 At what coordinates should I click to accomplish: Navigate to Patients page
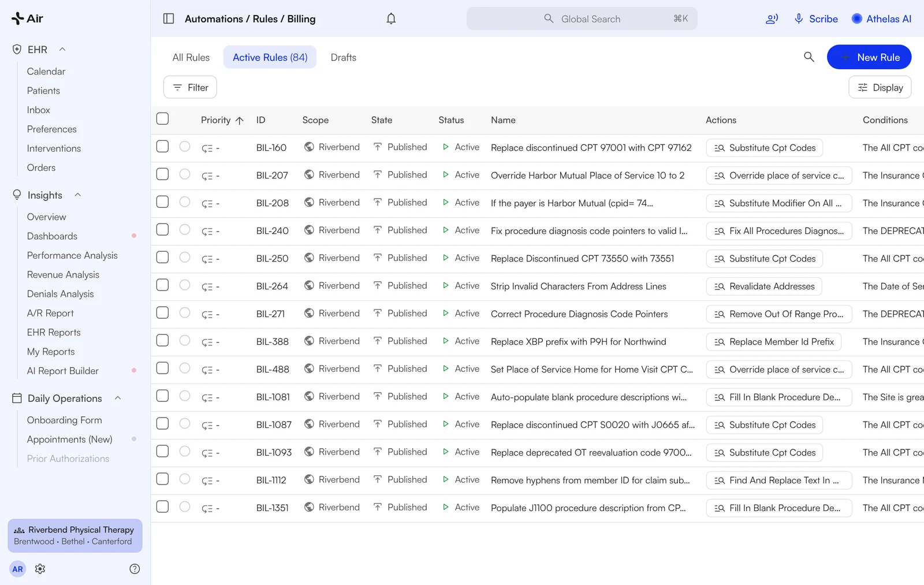[x=43, y=91]
